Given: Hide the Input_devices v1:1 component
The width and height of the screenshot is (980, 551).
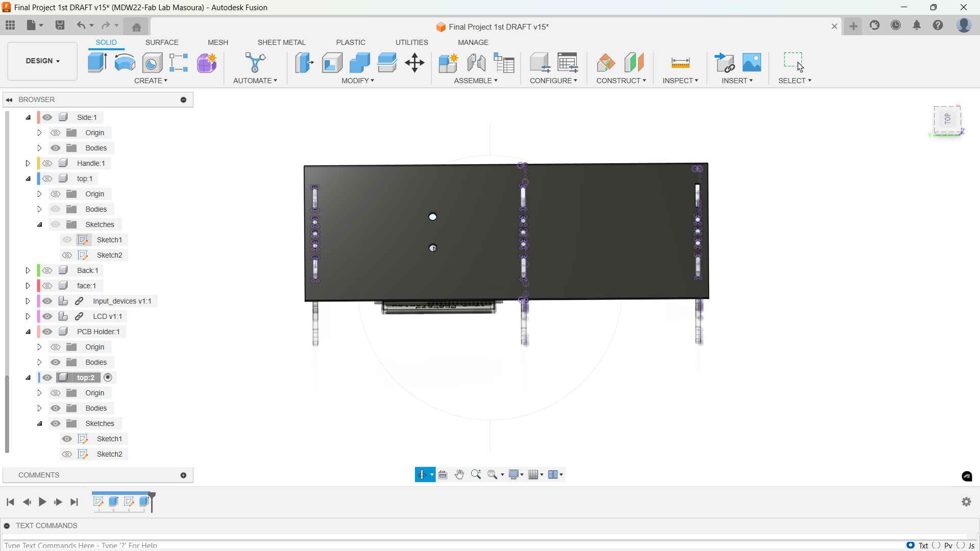Looking at the screenshot, I should (x=47, y=301).
